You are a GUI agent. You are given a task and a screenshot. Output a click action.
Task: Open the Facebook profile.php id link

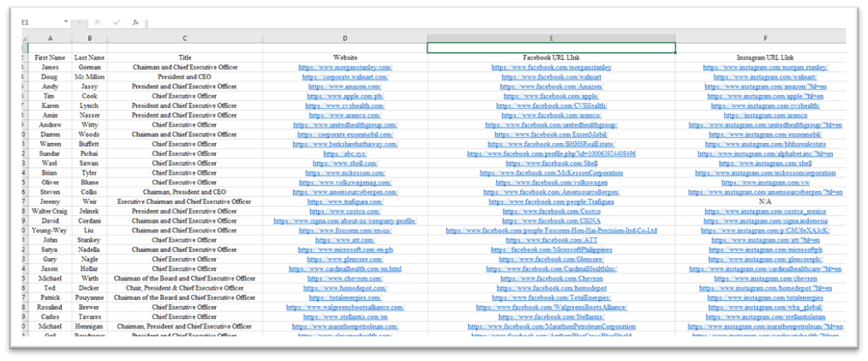click(551, 153)
